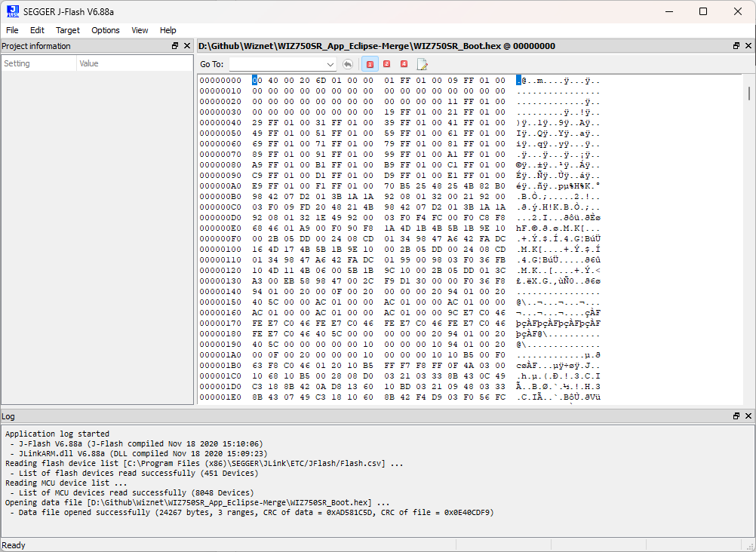Click the J-Flash application icon in the title bar
This screenshot has height=552, width=756.
click(x=13, y=11)
